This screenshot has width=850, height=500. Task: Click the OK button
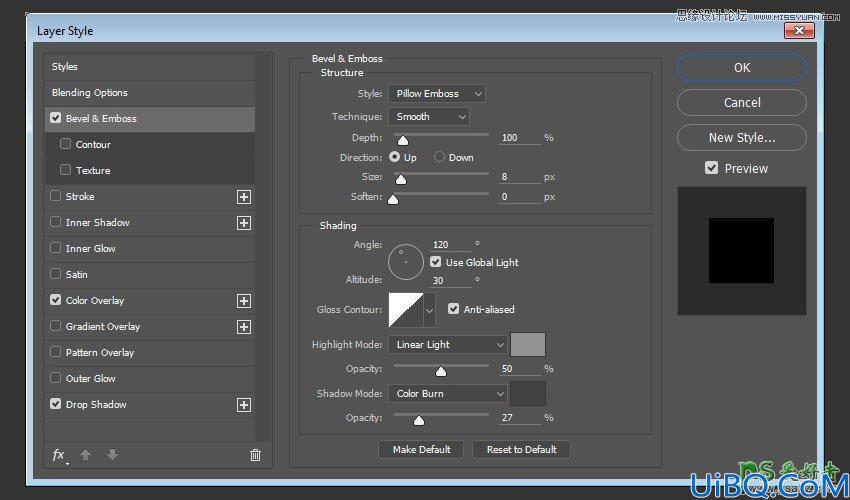point(742,68)
